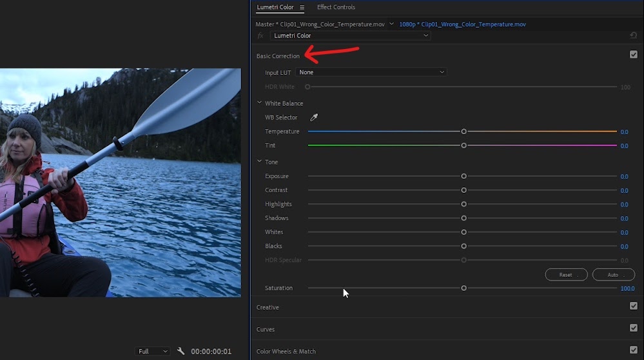Open the Master clip dropdown arrow

coord(391,24)
